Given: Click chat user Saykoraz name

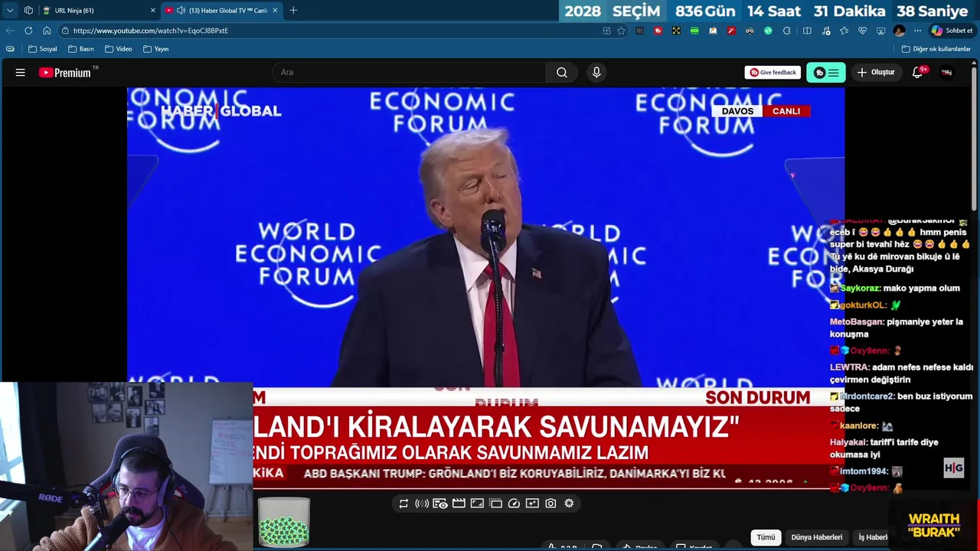Looking at the screenshot, I should click(860, 289).
